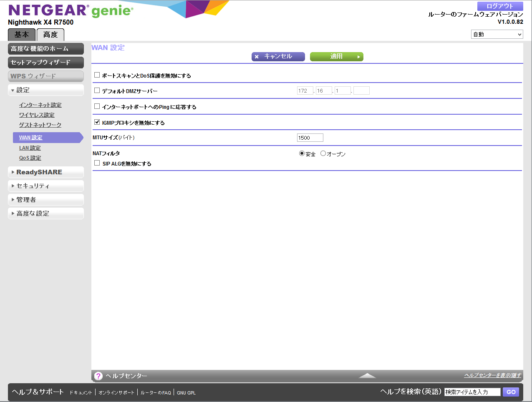Open the インターネット設定 link
The width and height of the screenshot is (532, 402).
point(40,105)
